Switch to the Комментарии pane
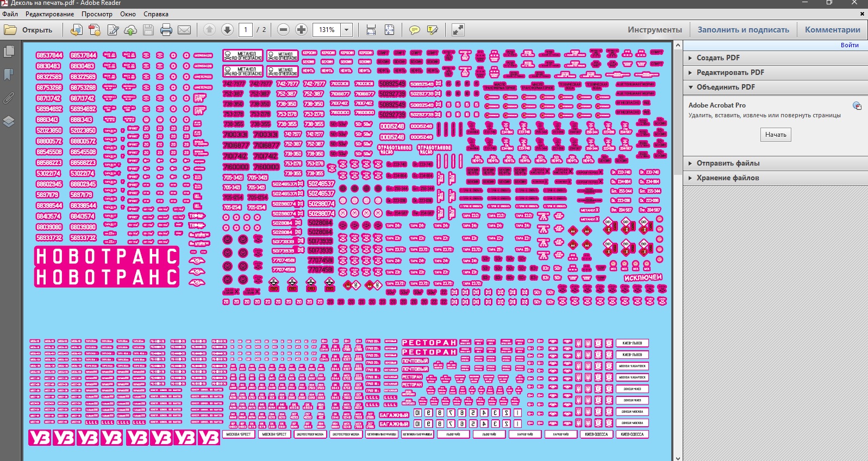The height and width of the screenshot is (461, 868). (x=832, y=30)
